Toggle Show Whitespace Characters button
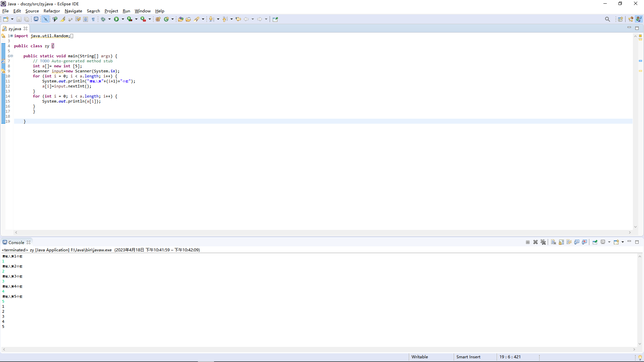Viewport: 644px width, 362px height. 93,19
